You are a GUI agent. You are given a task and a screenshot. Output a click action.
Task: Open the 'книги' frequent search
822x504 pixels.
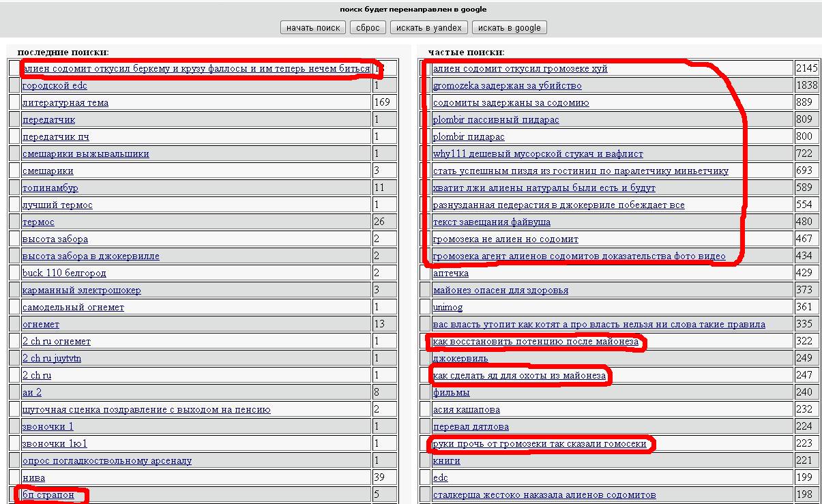[447, 461]
